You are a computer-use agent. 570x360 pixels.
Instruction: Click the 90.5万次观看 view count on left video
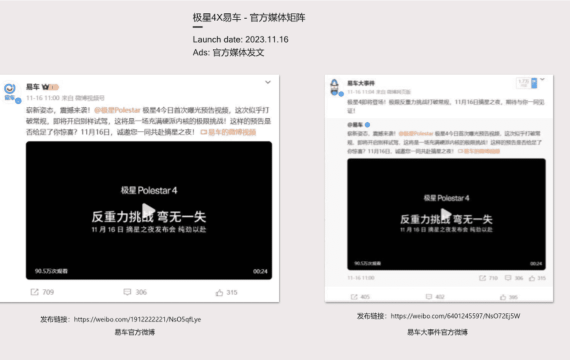pyautogui.click(x=51, y=271)
